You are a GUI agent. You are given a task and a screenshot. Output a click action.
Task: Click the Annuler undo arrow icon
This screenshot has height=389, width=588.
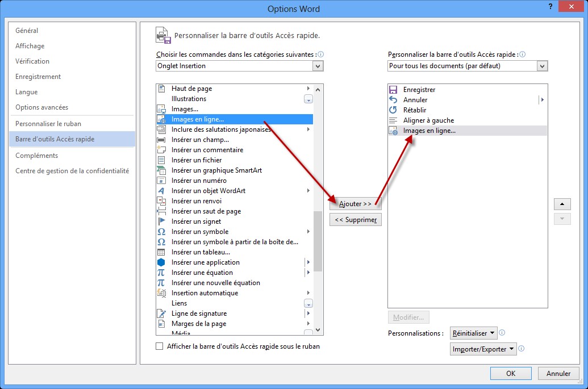point(393,100)
